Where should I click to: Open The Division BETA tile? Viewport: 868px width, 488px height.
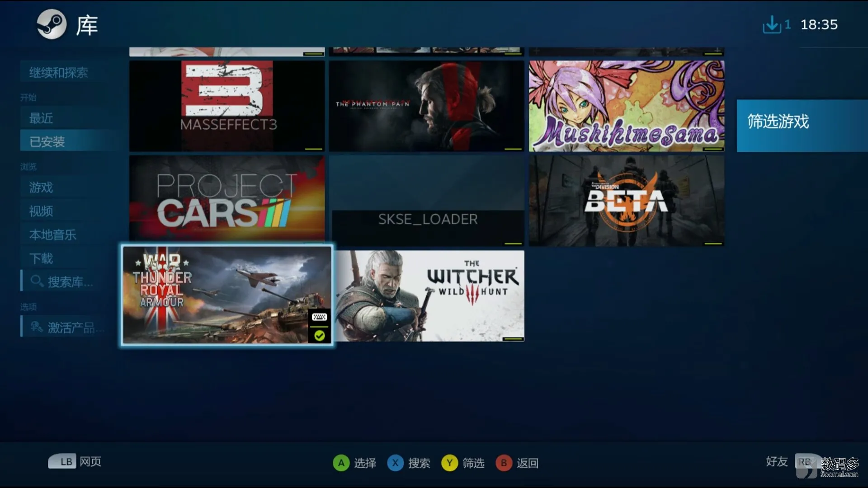[x=627, y=201]
